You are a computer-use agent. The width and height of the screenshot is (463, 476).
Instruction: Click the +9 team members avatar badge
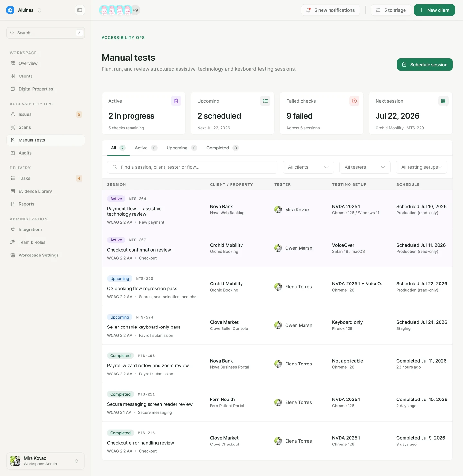[x=135, y=10]
